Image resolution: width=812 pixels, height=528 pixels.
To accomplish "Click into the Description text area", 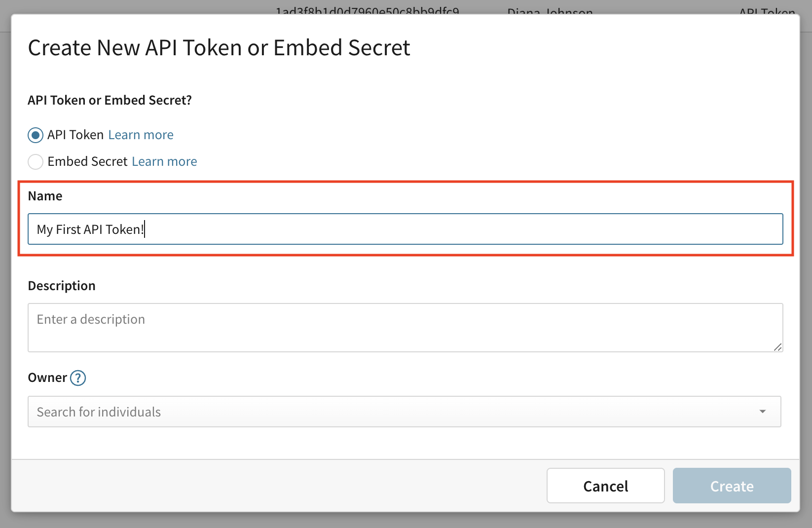I will (405, 328).
